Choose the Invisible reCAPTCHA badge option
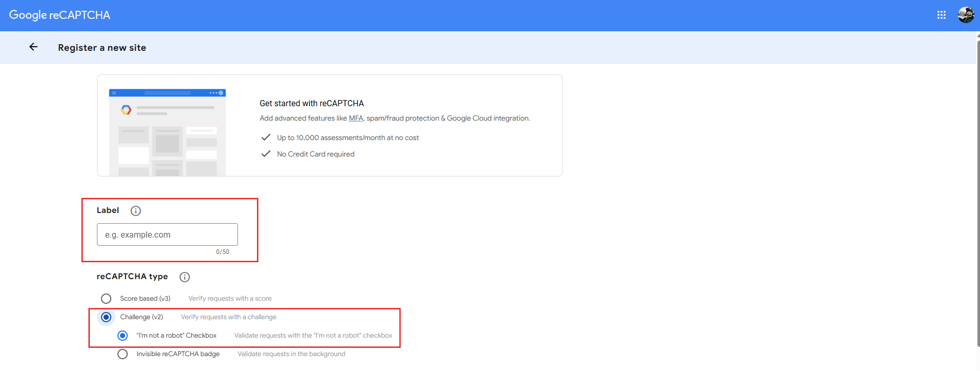 coord(123,354)
